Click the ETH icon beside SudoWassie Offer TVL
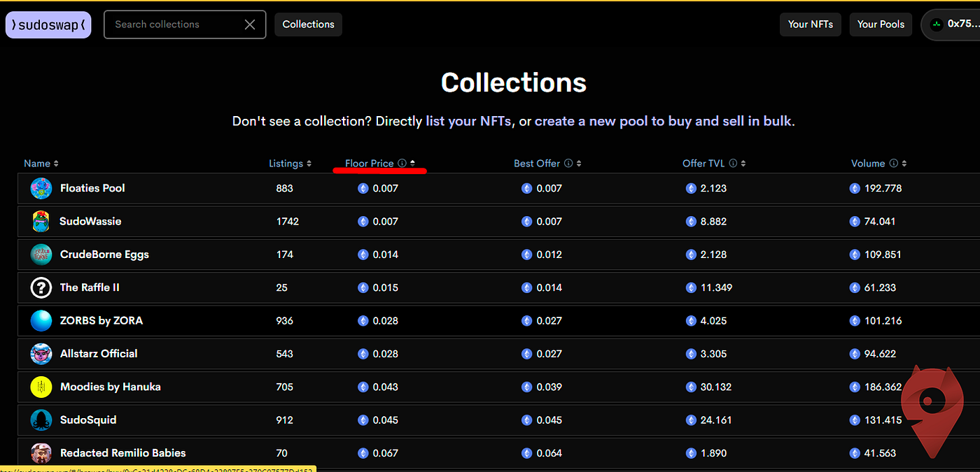 click(x=691, y=222)
